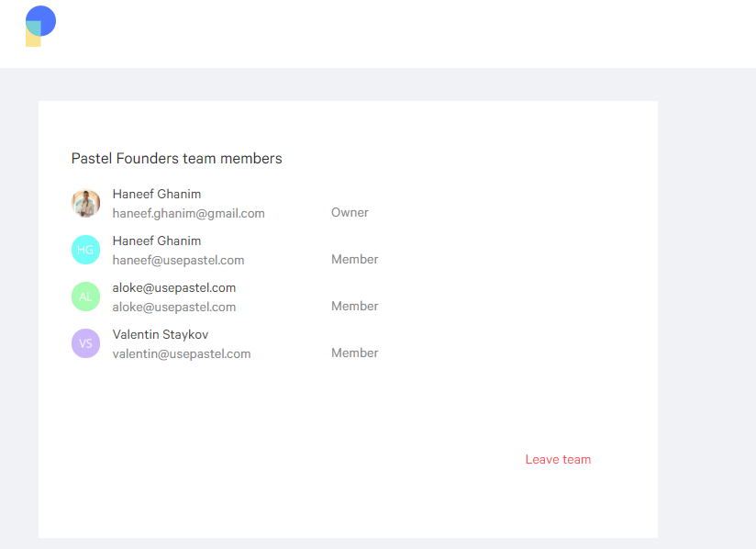Viewport: 756px width, 549px height.
Task: Click the email valentin@usepastel.com
Action: 182,353
